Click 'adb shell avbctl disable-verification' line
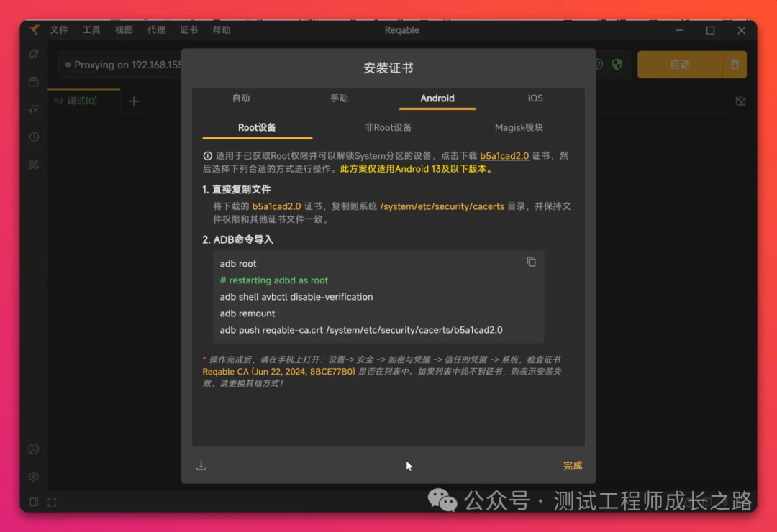The height and width of the screenshot is (532, 777). pos(296,297)
